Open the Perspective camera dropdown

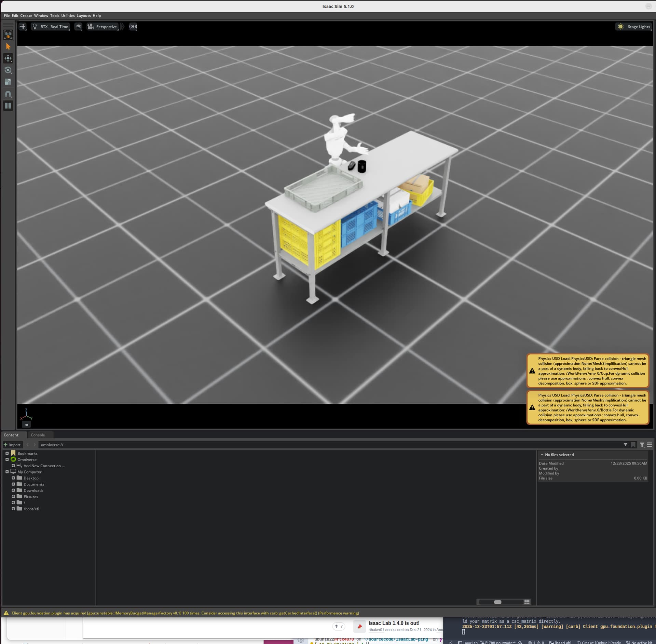(102, 27)
